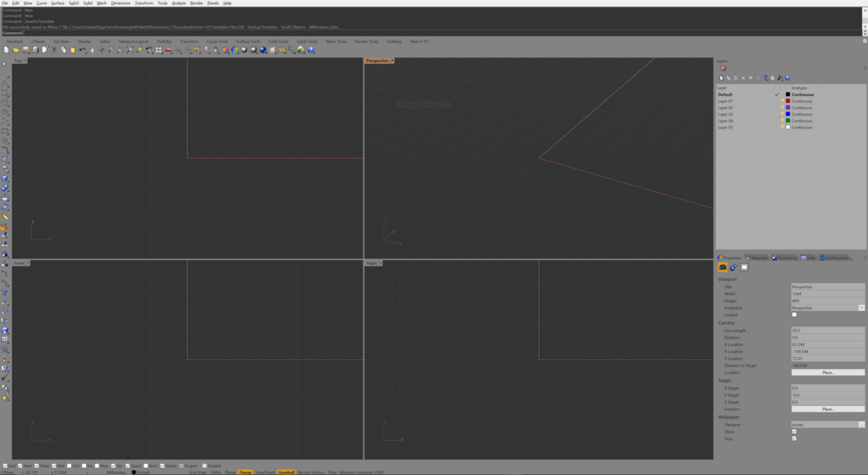Image resolution: width=868 pixels, height=475 pixels.
Task: Open the Projection combo box in Properties
Action: point(827,307)
